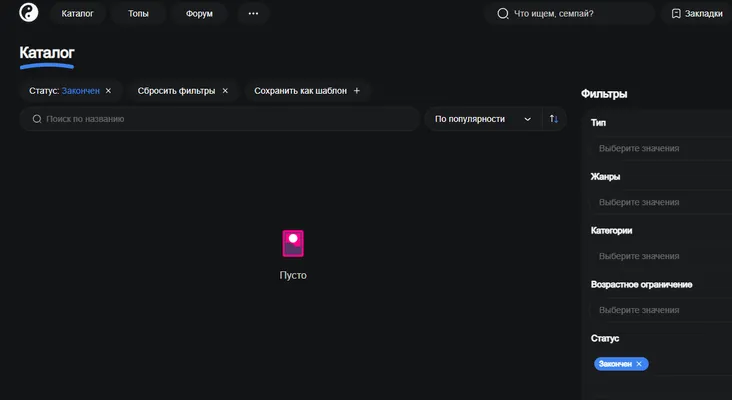The width and height of the screenshot is (732, 400).
Task: Click the Сбросить фильтры button
Action: coord(183,91)
